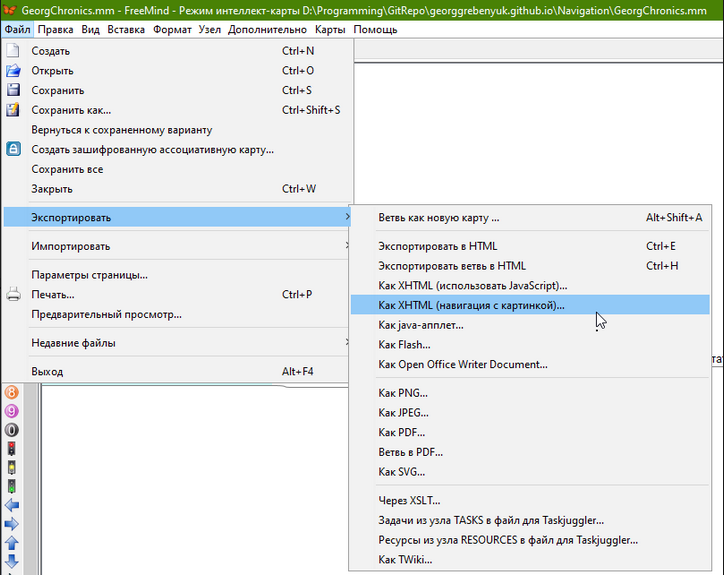This screenshot has width=724, height=575.
Task: Choose Как XHTML (навигация с картинкой)
Action: click(x=471, y=305)
